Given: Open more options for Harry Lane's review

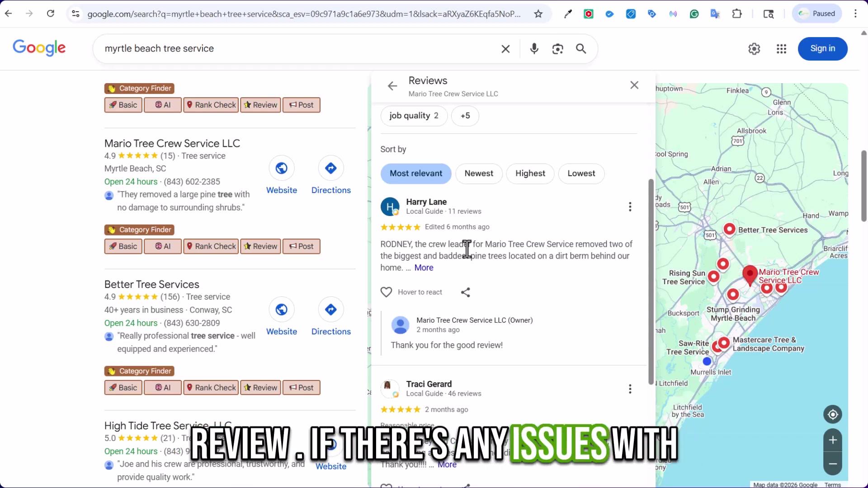Looking at the screenshot, I should pos(630,207).
